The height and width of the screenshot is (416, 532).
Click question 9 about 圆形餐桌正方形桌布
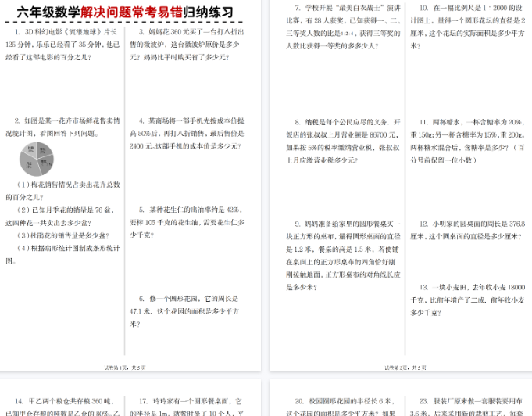[x=344, y=256]
